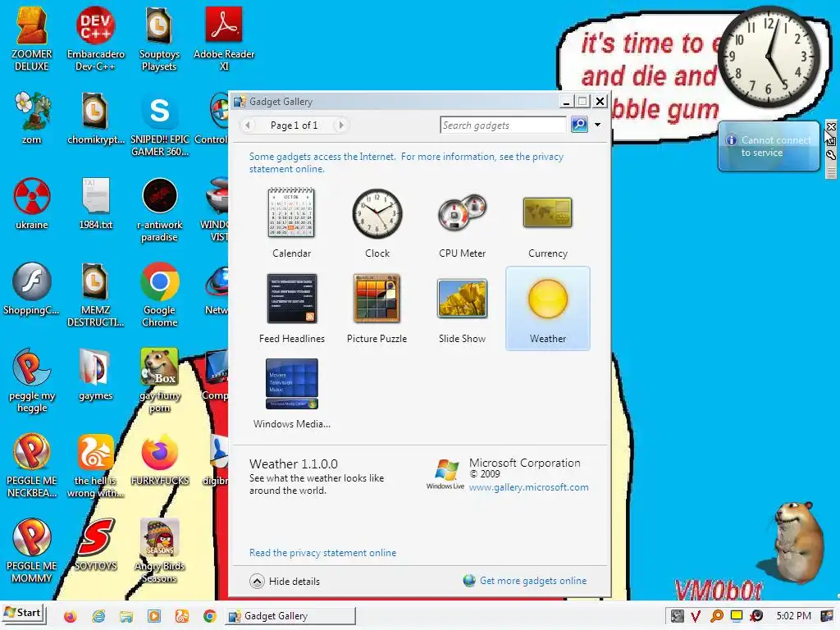Close the weather gadget with its X

[831, 126]
